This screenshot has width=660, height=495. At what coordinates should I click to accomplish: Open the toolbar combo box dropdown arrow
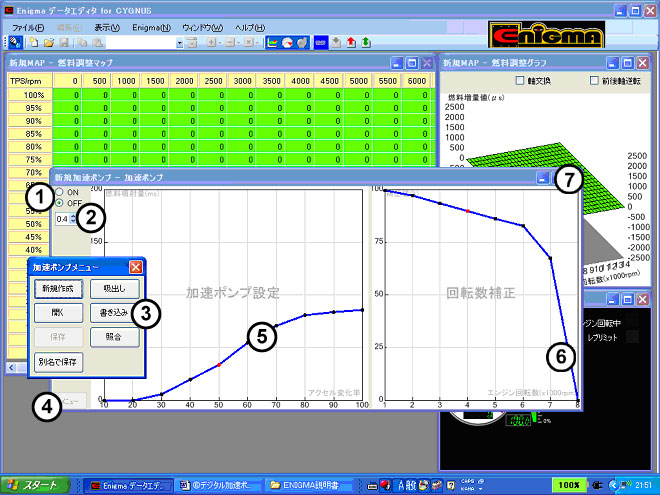coord(180,43)
